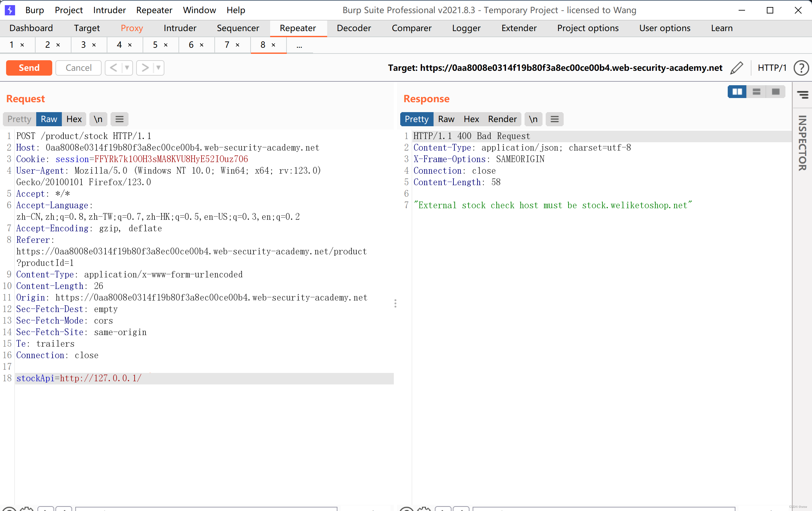Click the stockApi request body line

[79, 378]
